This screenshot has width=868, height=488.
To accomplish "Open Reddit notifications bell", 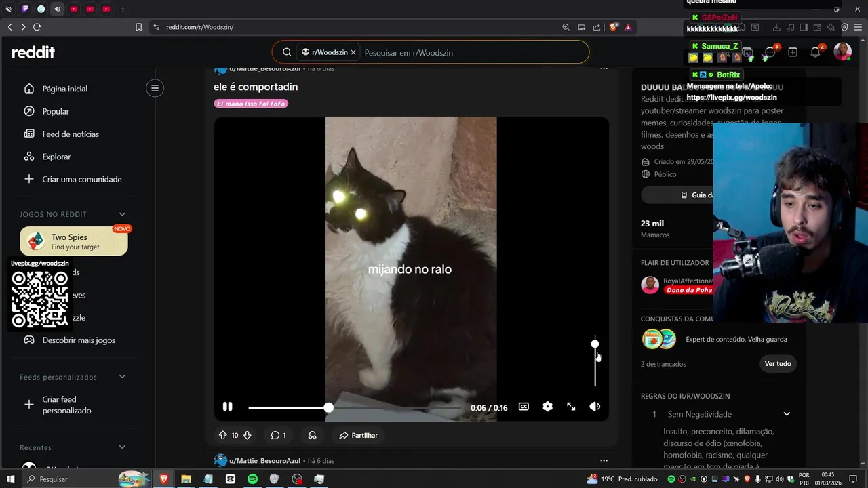I will (816, 52).
